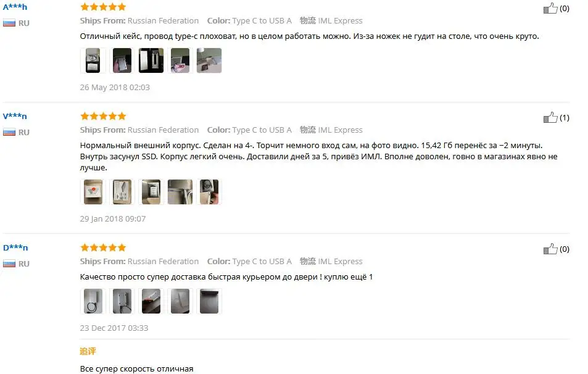588x374 pixels.
Task: Open last dark photo in D***n's review
Action: coord(209,301)
